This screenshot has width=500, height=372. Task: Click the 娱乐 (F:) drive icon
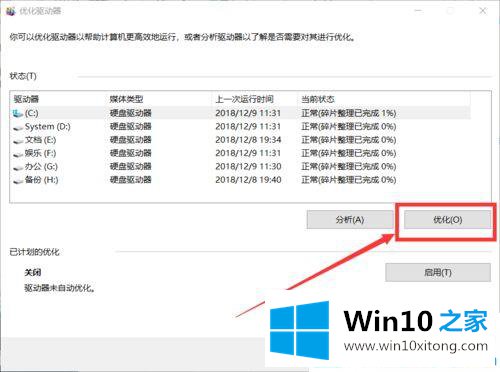pyautogui.click(x=18, y=154)
